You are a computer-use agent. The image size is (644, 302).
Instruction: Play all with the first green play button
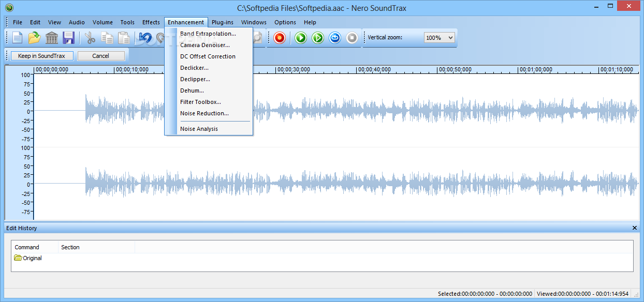301,38
